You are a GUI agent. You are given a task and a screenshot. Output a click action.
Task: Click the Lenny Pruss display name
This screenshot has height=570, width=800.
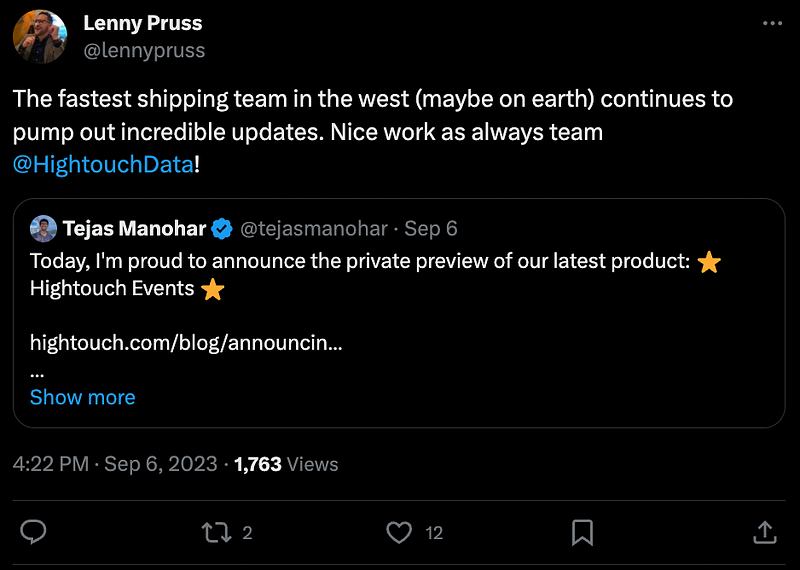[140, 22]
